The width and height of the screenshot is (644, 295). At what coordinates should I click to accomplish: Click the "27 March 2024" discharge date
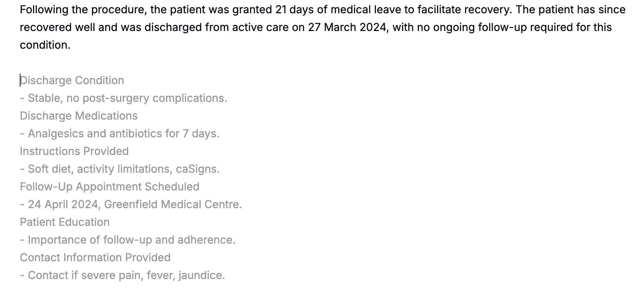click(348, 27)
